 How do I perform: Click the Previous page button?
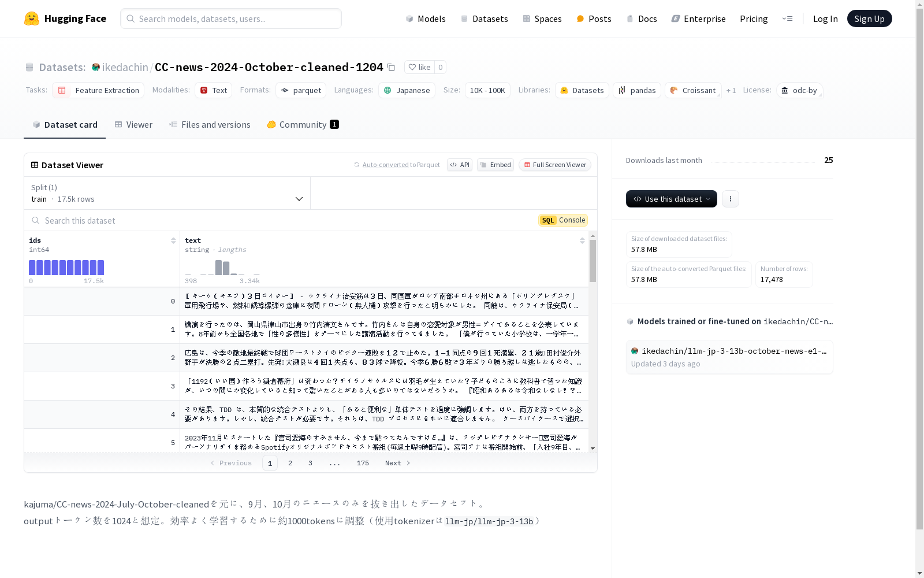(x=231, y=463)
